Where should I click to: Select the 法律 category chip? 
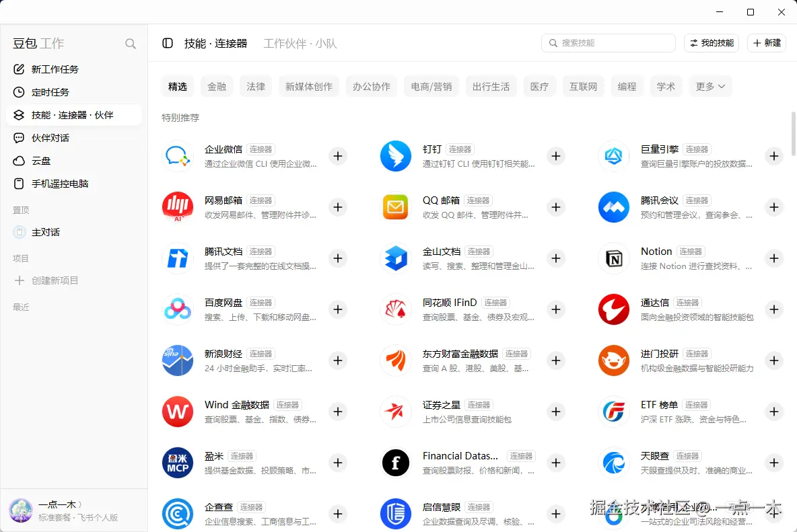point(256,86)
